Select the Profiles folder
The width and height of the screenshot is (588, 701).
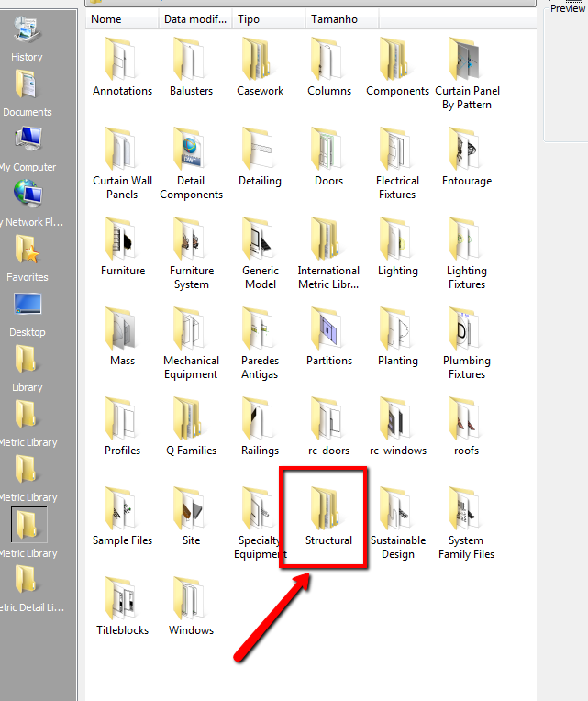coord(122,427)
